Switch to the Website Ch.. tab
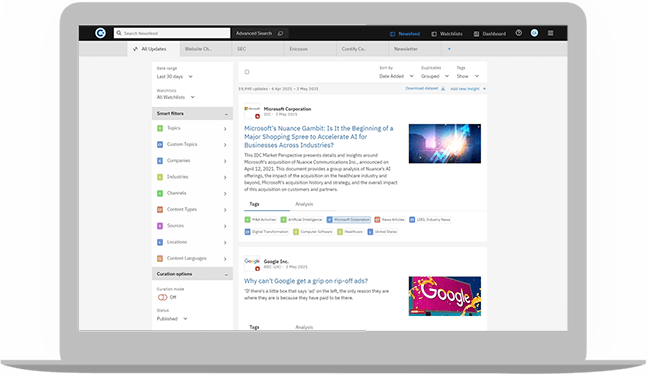 (x=205, y=49)
